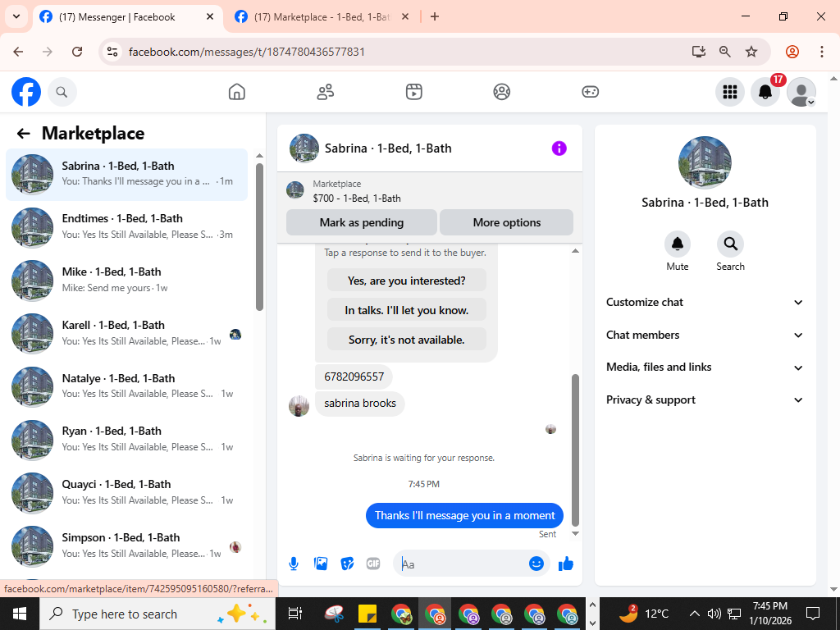
Task: Open the Simpson · 1-Bed, 1-Bath conversation
Action: tap(127, 546)
